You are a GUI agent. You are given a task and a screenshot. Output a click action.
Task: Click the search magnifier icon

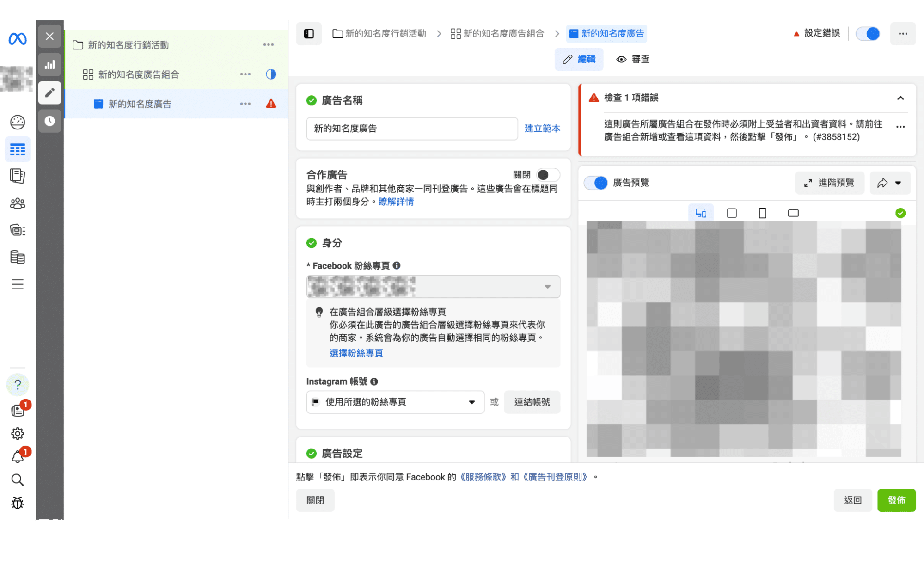[x=18, y=480]
